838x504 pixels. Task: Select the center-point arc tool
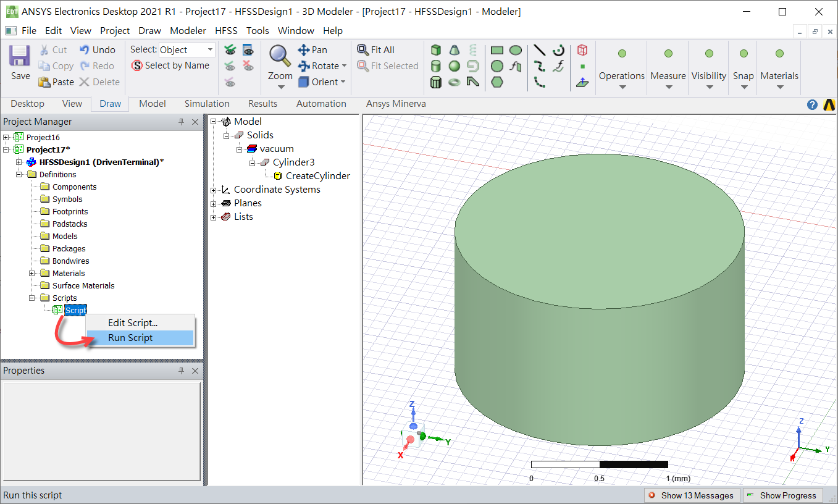coord(559,50)
